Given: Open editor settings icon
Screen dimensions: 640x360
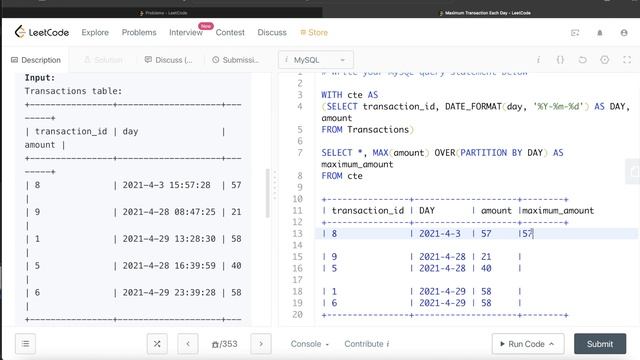Looking at the screenshot, I should click(604, 60).
